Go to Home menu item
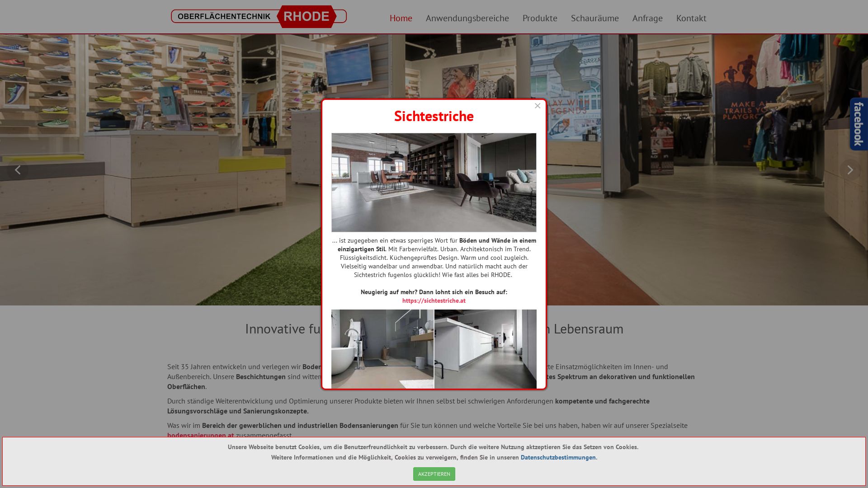Screen dimensions: 868x488 pyautogui.click(x=401, y=18)
